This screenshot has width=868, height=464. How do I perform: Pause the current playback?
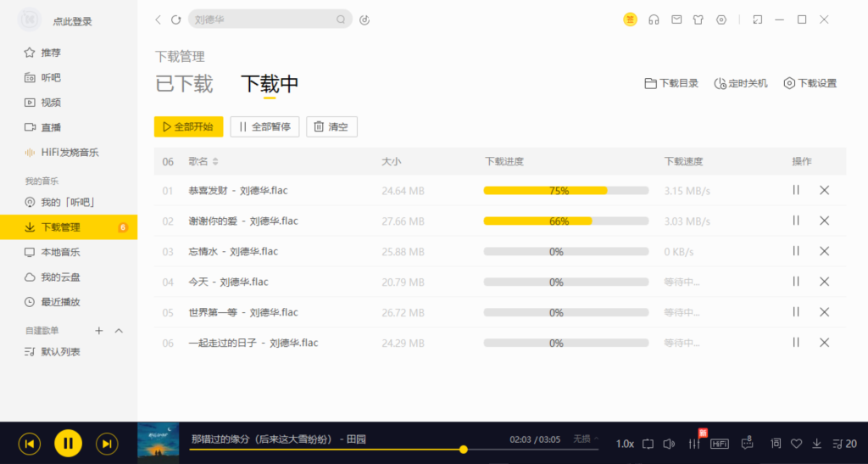[x=68, y=443]
